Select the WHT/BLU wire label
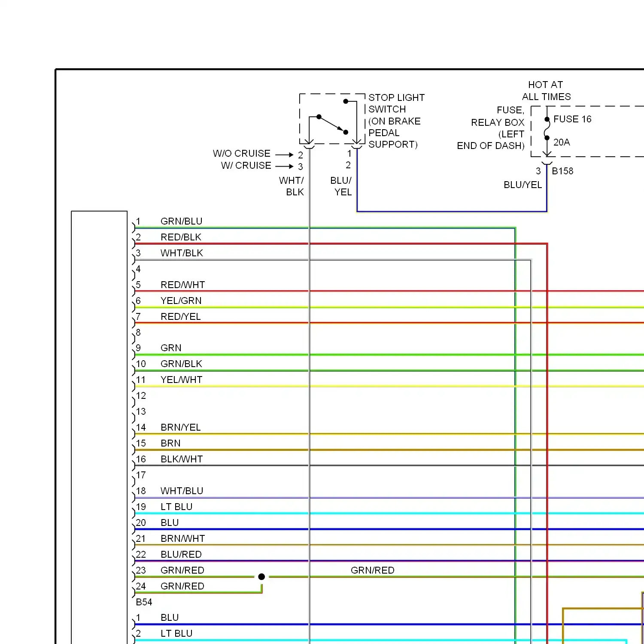644x644 pixels. pos(182,491)
